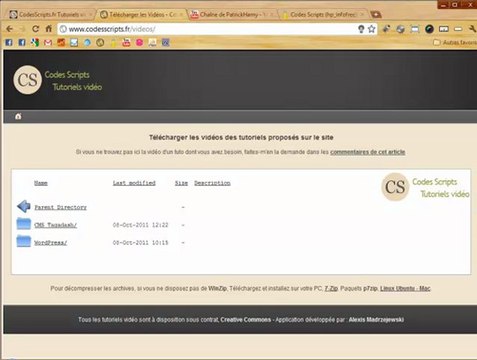The height and width of the screenshot is (360, 477).
Task: Open the CMS Tagadash/ folder link
Action: tap(55, 225)
